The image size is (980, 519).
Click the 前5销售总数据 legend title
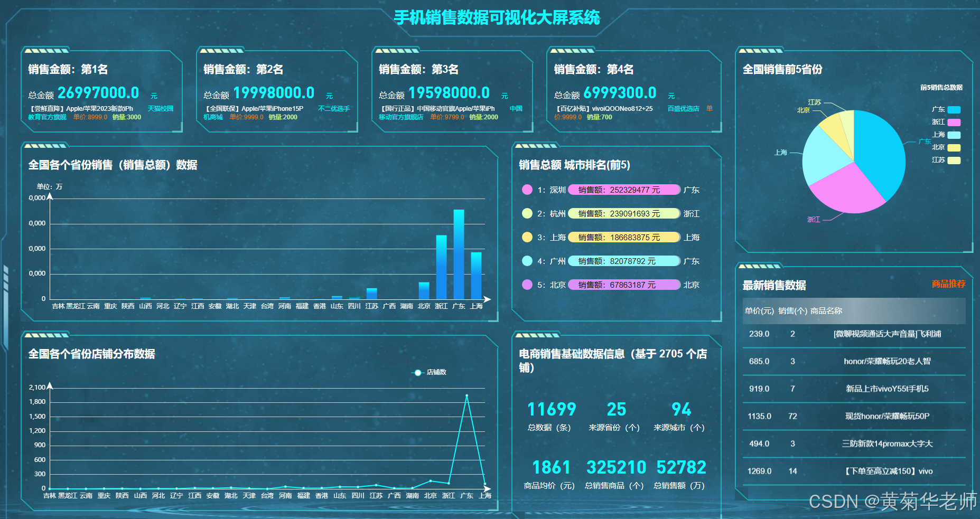tap(941, 88)
